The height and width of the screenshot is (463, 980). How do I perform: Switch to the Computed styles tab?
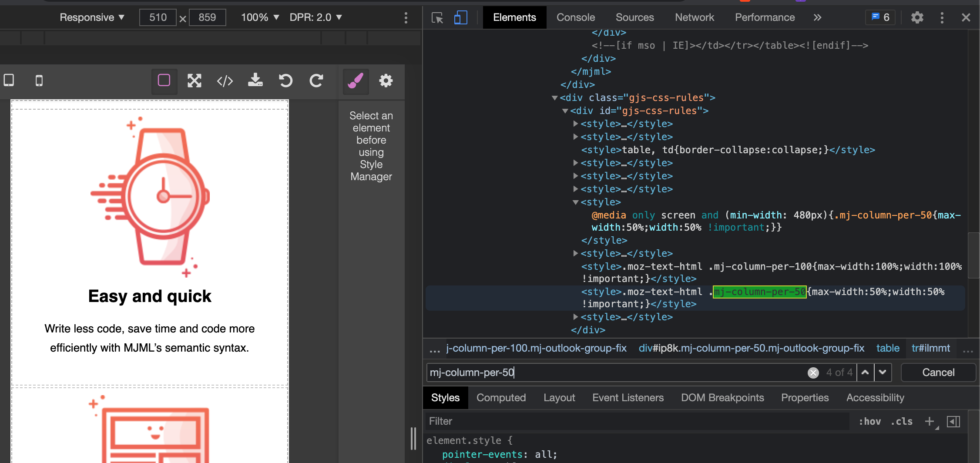click(501, 397)
